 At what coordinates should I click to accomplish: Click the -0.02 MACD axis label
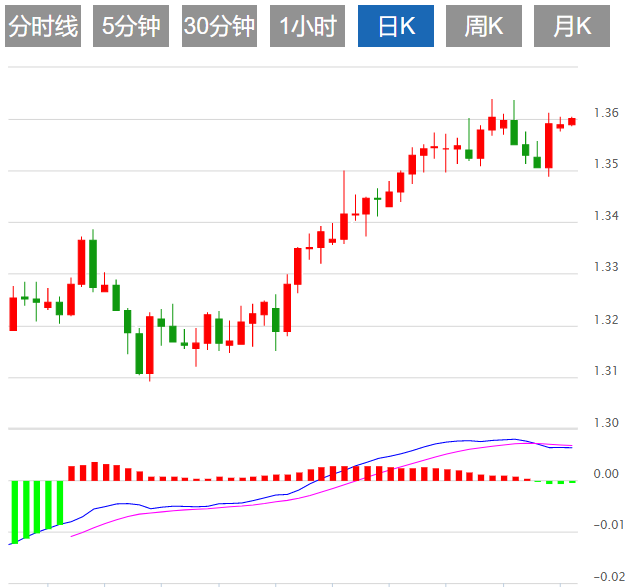(x=605, y=577)
